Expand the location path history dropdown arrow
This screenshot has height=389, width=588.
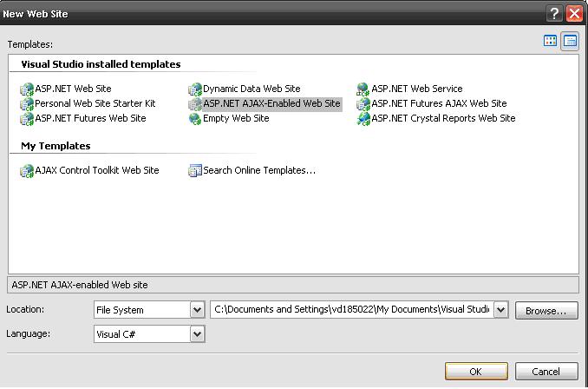click(500, 310)
